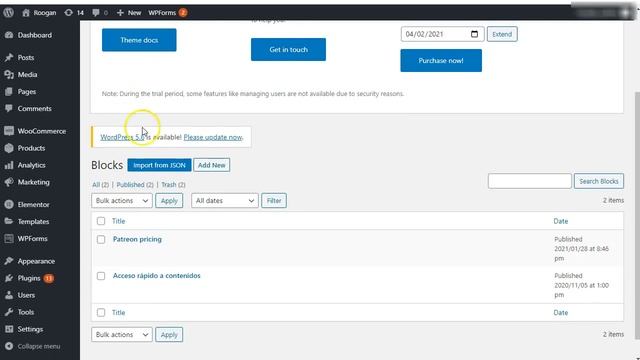Click the 04/02/2021 date field
The width and height of the screenshot is (640, 360).
[442, 34]
